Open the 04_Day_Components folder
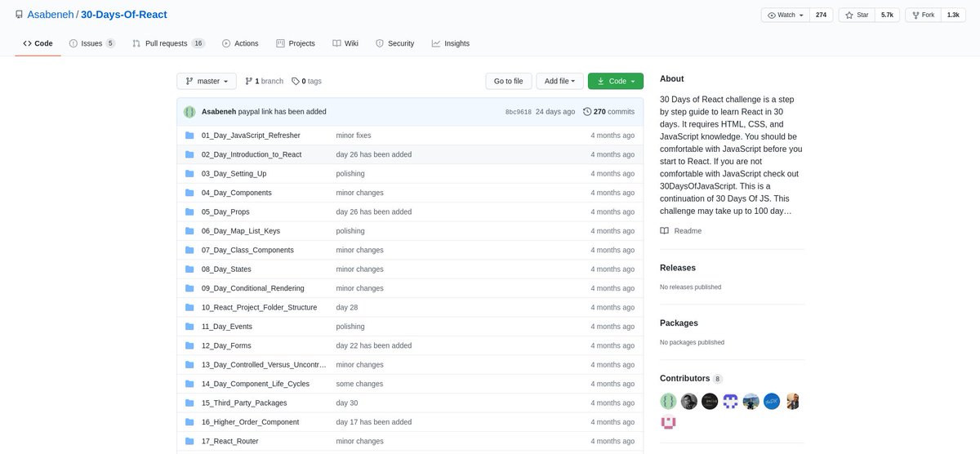 click(x=237, y=193)
